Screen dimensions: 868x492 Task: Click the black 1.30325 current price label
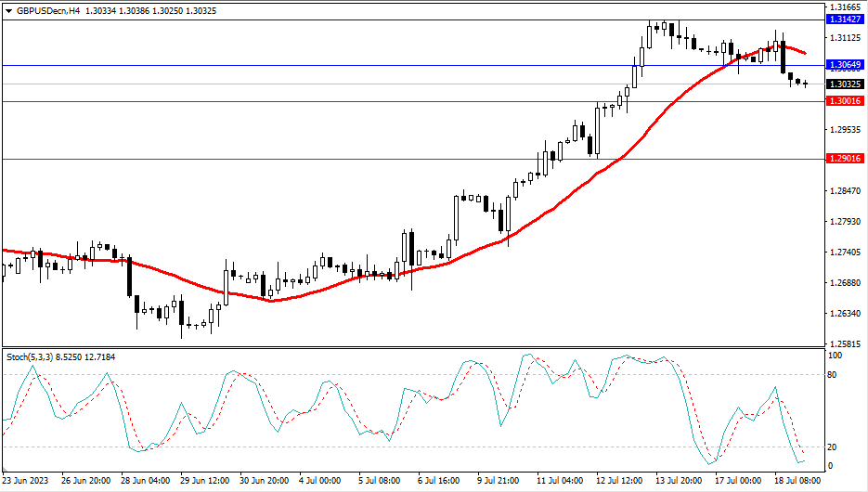843,84
